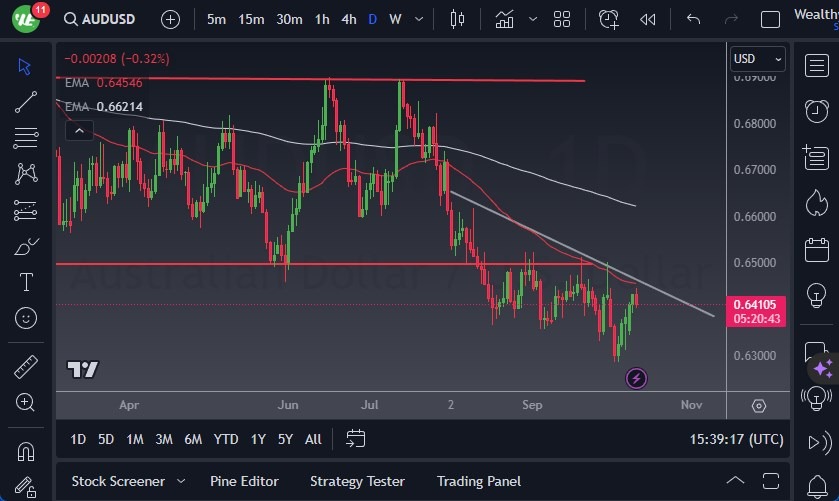Collapse the indicator legend arrow
Image resolution: width=839 pixels, height=501 pixels.
point(77,130)
